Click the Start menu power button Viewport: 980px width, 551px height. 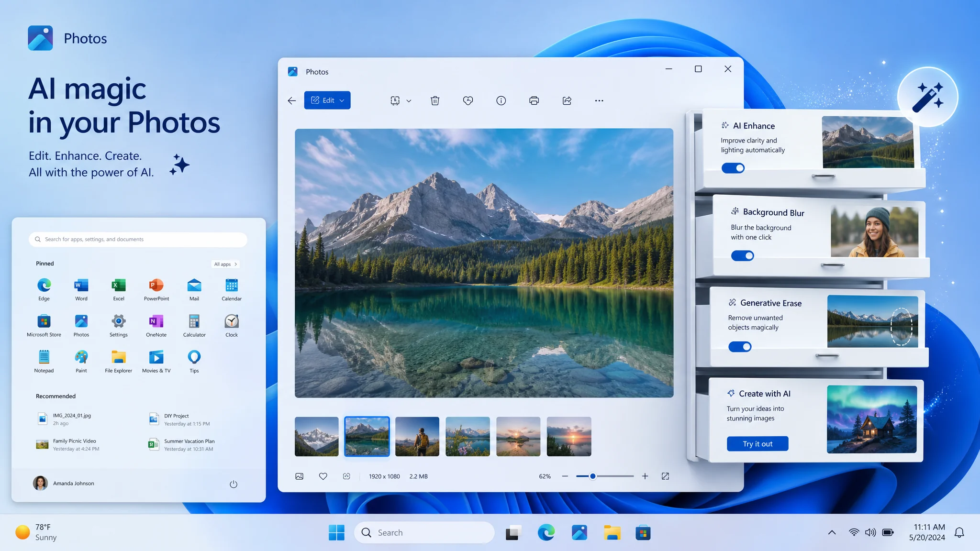(x=234, y=484)
